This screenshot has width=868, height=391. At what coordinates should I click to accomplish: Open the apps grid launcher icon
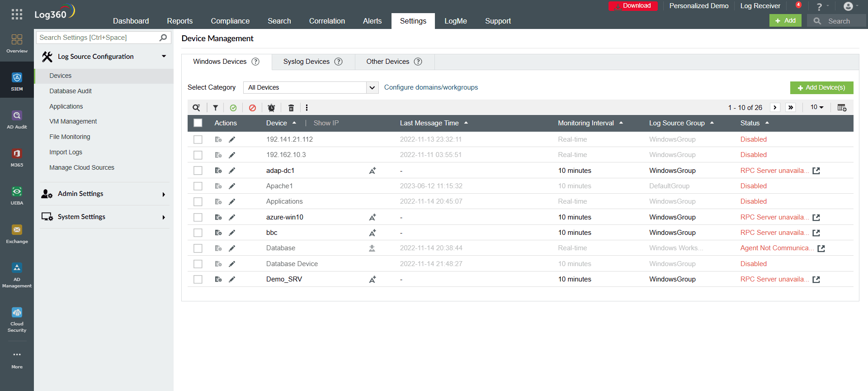[17, 14]
